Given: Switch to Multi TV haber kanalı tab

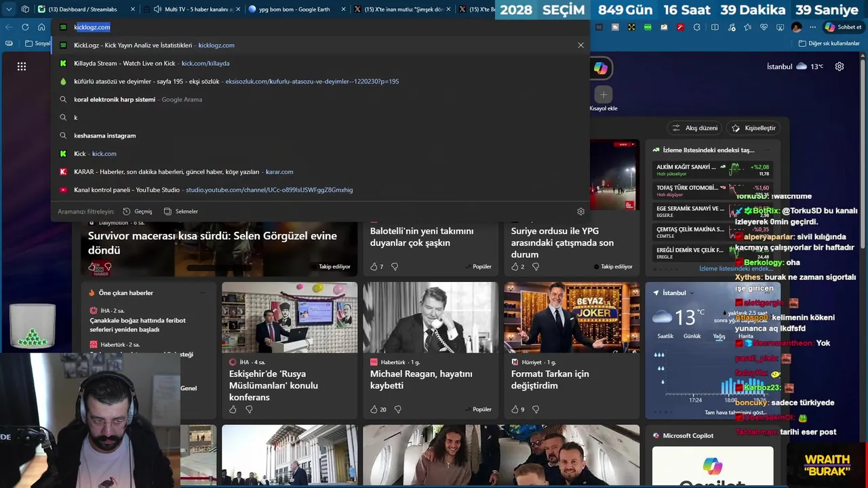Looking at the screenshot, I should (x=193, y=9).
